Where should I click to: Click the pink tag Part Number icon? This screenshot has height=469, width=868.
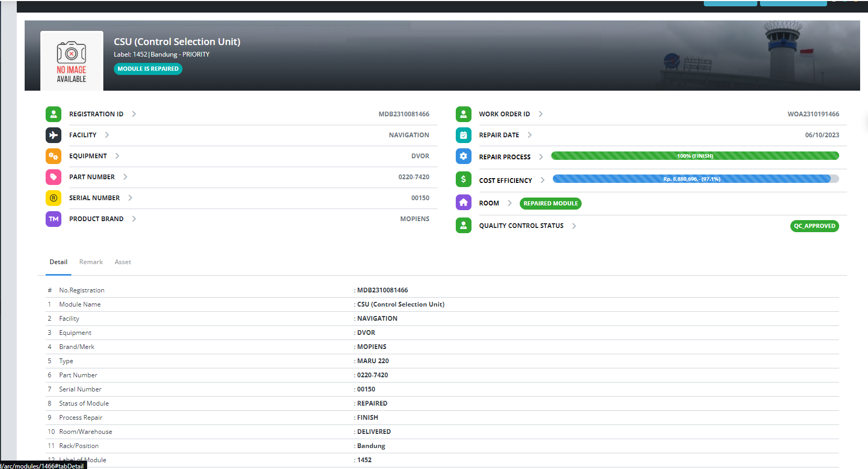[x=53, y=177]
